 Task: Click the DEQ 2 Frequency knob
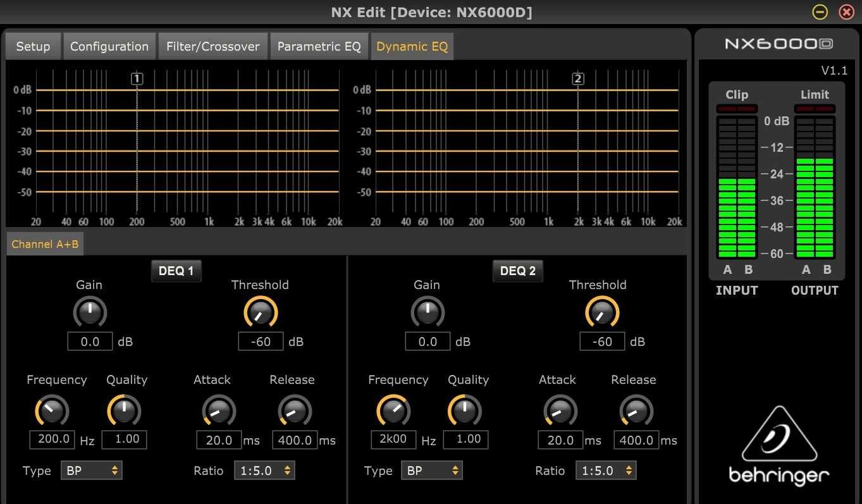(x=393, y=411)
